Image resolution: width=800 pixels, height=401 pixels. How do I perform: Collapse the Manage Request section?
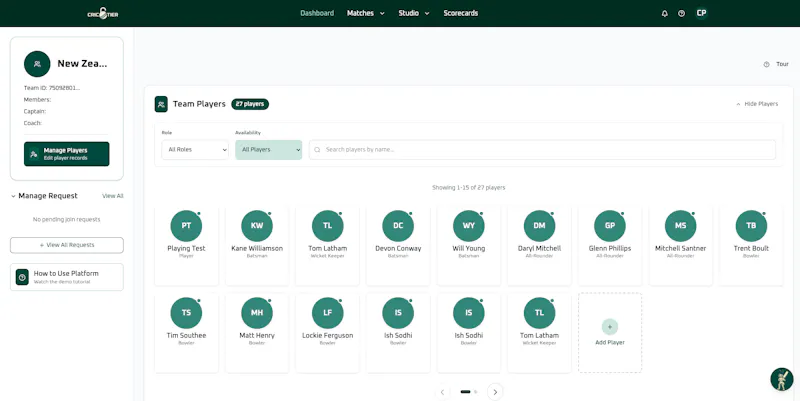(x=14, y=196)
